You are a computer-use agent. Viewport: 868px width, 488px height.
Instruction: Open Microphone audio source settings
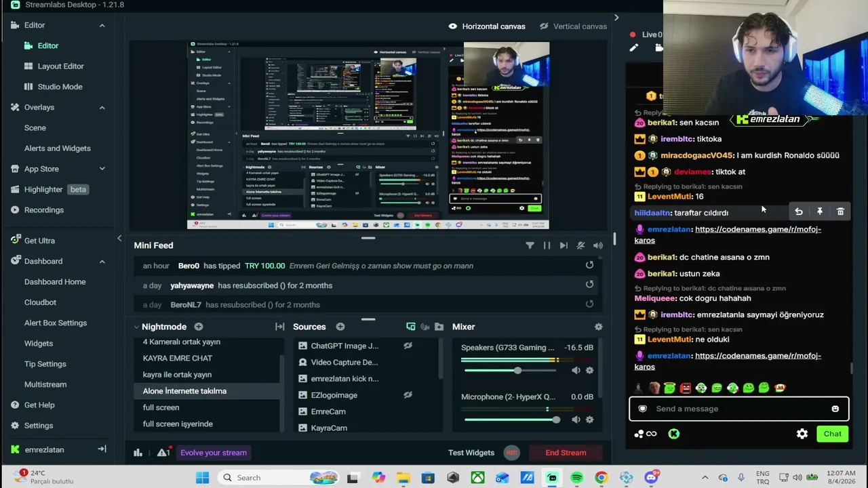point(589,420)
